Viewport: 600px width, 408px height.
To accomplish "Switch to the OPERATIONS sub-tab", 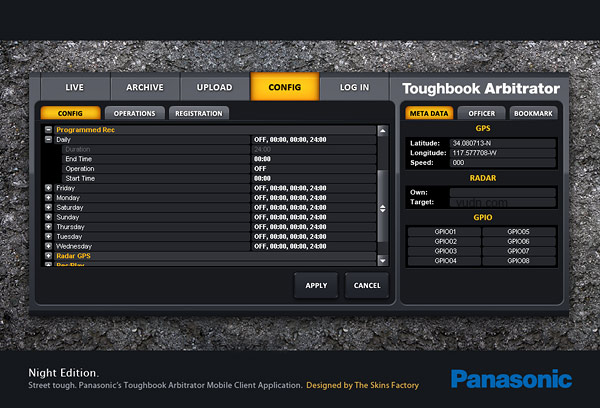I will 135,113.
